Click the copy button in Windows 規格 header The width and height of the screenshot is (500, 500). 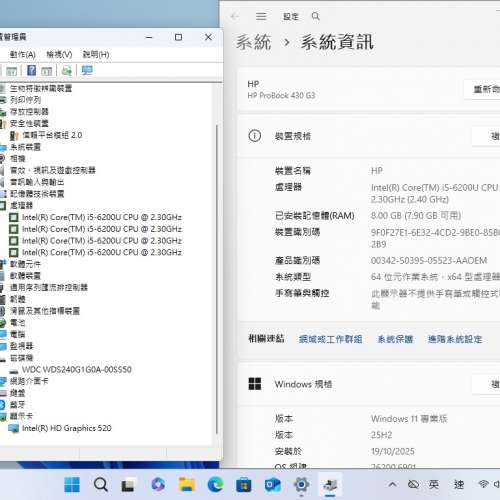pos(486,384)
